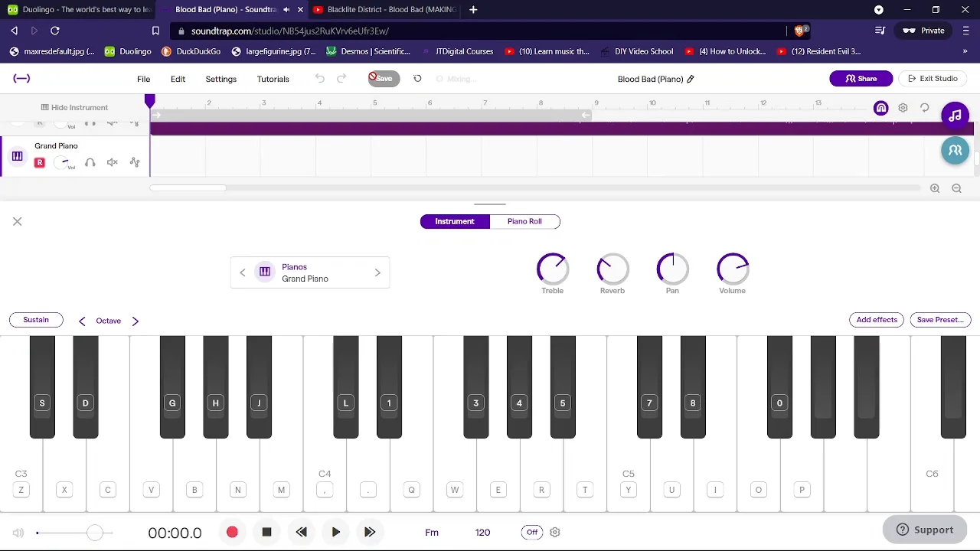Screen dimensions: 980x551
Task: Rewind to the previous section
Action: [x=302, y=532]
